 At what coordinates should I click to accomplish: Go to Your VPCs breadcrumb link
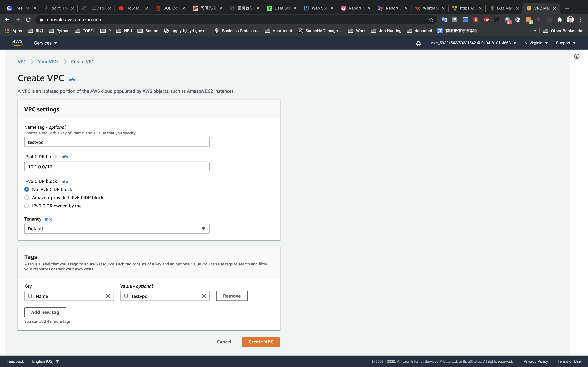49,62
